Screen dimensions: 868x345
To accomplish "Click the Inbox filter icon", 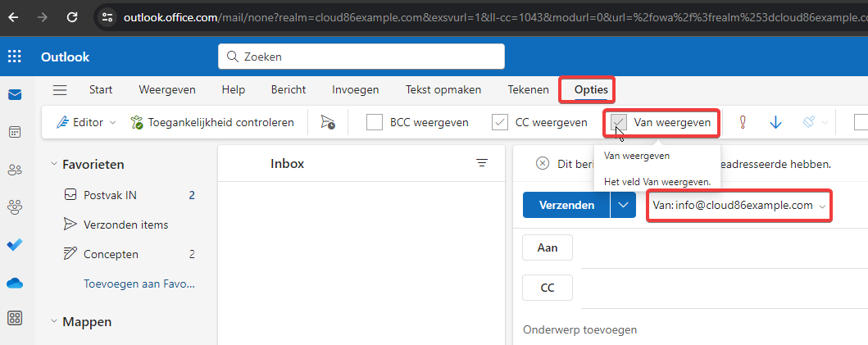I will (482, 163).
